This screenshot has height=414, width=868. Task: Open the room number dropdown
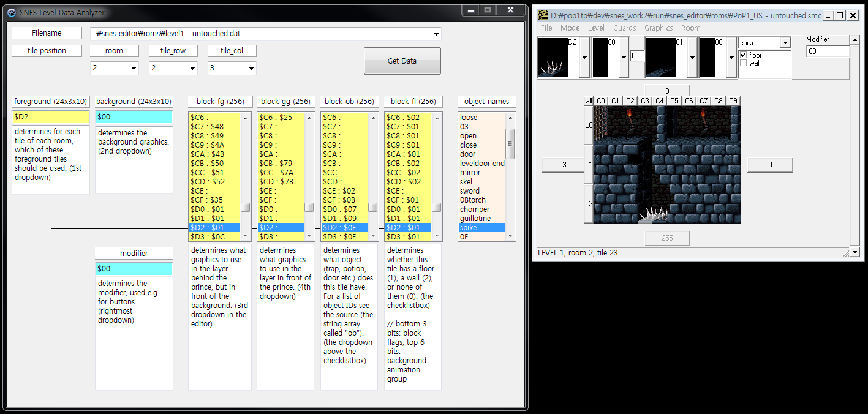pyautogui.click(x=134, y=68)
